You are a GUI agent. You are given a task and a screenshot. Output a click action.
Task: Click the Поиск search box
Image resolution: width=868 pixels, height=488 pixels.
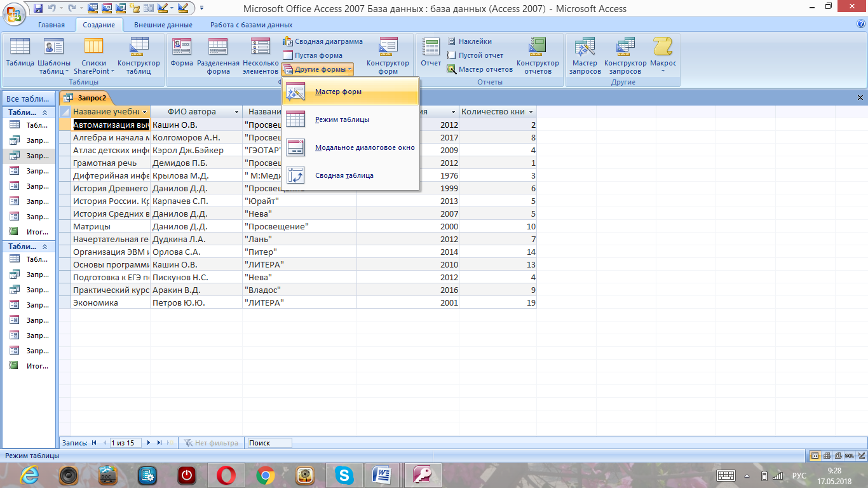(269, 443)
